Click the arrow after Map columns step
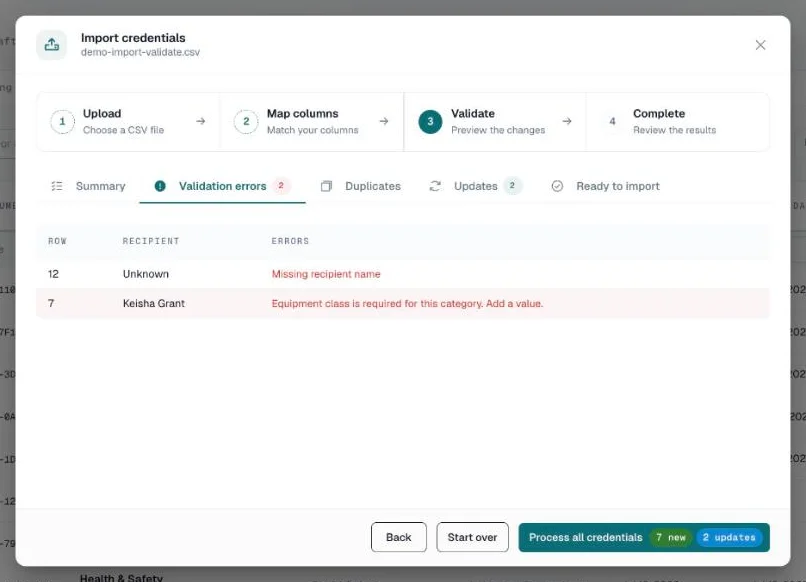The height and width of the screenshot is (582, 806). pos(383,121)
